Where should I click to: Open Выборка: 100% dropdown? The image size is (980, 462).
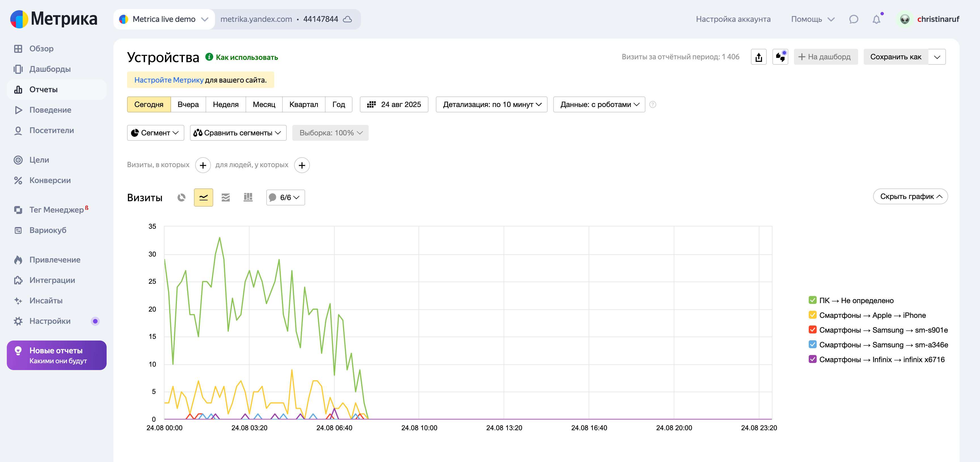click(x=330, y=133)
